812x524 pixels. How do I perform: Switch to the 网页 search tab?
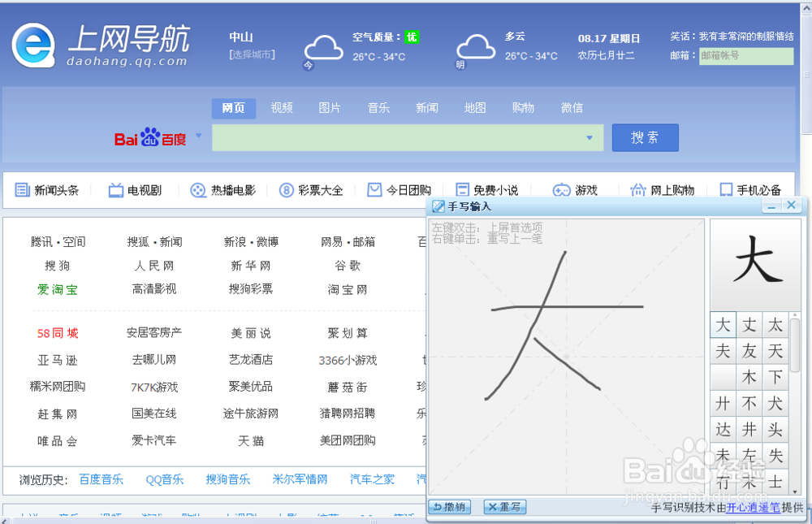(234, 108)
